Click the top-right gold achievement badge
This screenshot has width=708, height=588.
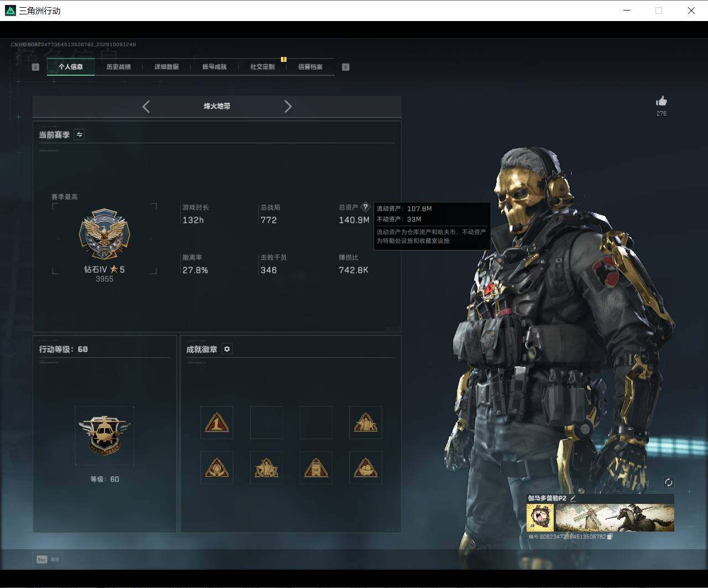[x=366, y=423]
